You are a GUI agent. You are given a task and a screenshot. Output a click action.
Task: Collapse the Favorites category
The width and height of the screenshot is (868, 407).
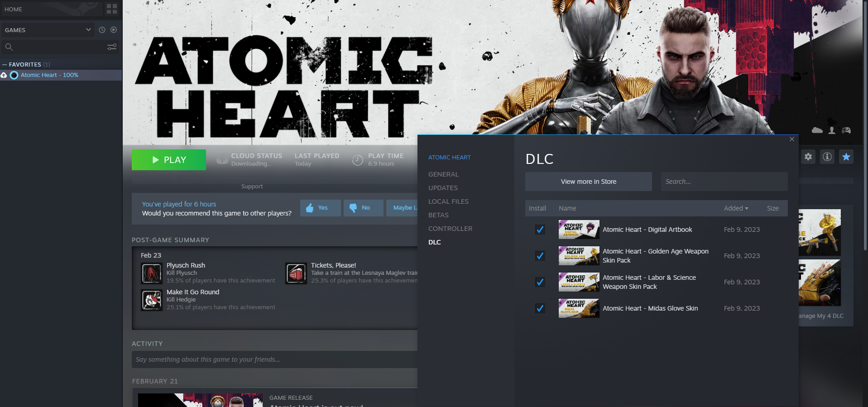click(5, 65)
